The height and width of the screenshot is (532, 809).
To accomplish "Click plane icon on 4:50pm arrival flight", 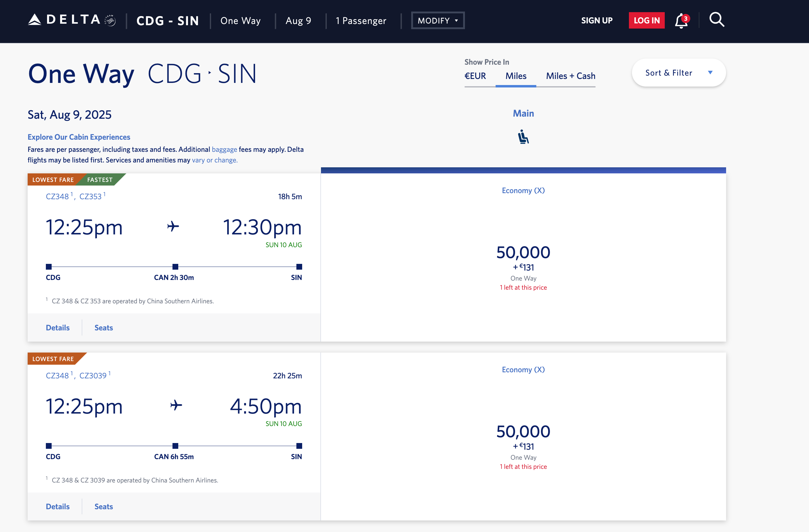I will coord(176,405).
